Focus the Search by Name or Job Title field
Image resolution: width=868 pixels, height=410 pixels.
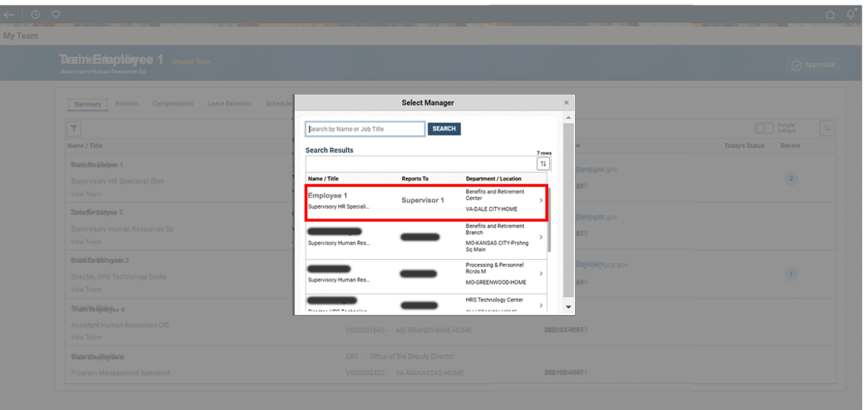click(x=365, y=129)
